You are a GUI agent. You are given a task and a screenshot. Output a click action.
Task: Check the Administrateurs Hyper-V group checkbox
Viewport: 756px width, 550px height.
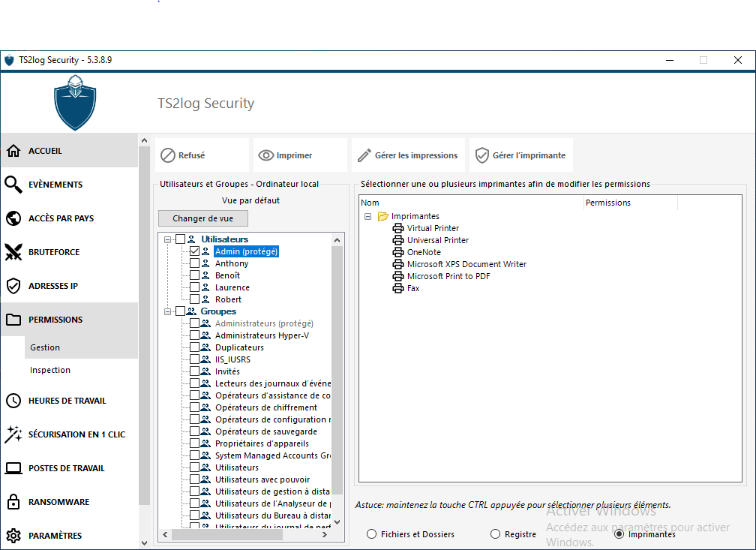coord(194,335)
